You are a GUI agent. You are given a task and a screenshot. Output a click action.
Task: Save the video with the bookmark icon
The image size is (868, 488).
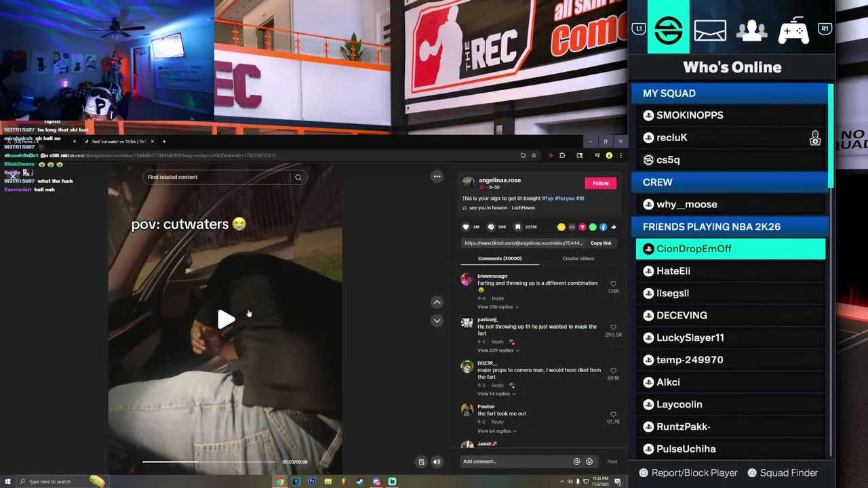(518, 227)
